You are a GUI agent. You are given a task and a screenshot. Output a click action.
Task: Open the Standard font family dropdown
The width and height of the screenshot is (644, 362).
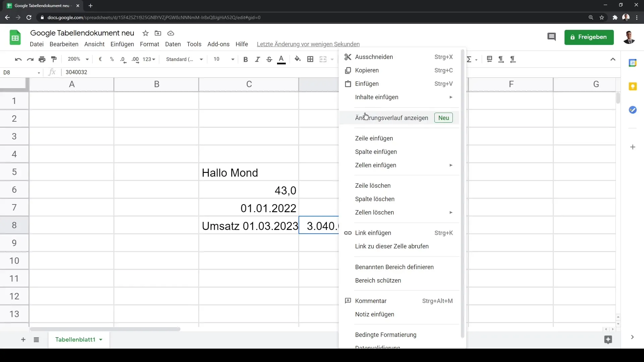(x=184, y=59)
